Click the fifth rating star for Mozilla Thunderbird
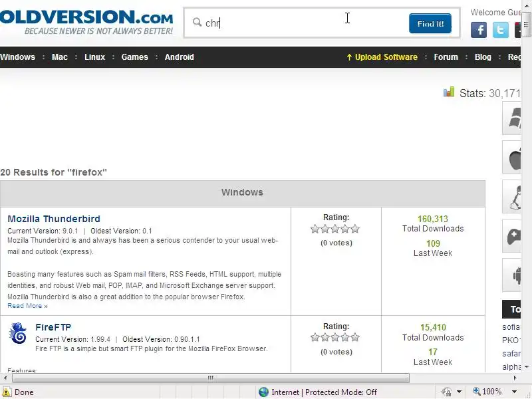Screen dimensions: 532x399 click(355, 229)
